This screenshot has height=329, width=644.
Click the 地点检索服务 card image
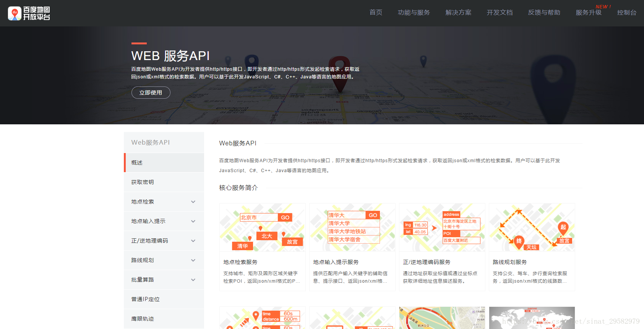click(263, 227)
